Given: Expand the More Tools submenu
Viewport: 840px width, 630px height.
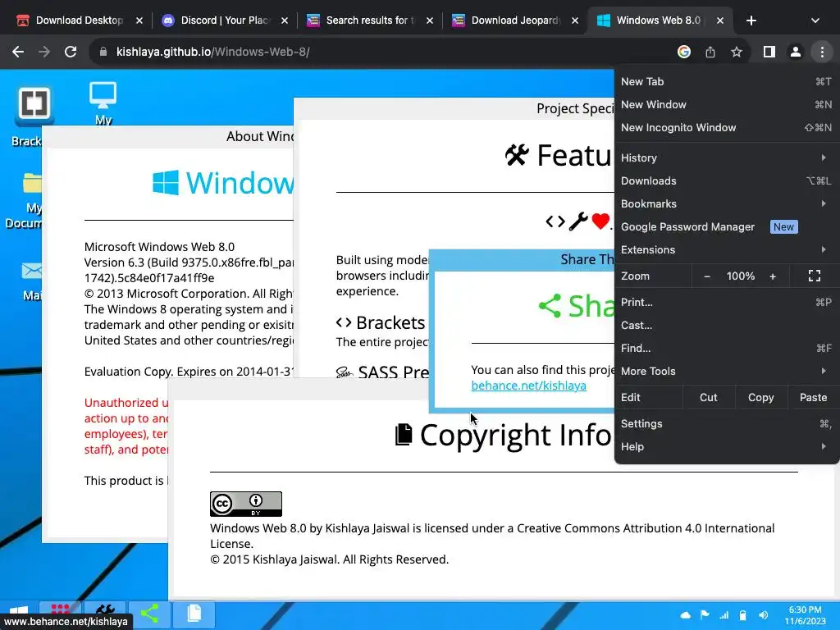Looking at the screenshot, I should (x=727, y=372).
